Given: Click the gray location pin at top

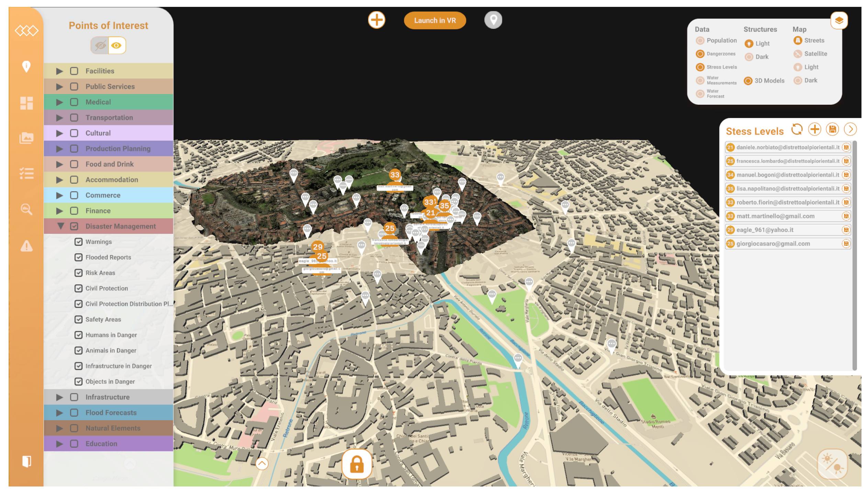Looking at the screenshot, I should 493,20.
